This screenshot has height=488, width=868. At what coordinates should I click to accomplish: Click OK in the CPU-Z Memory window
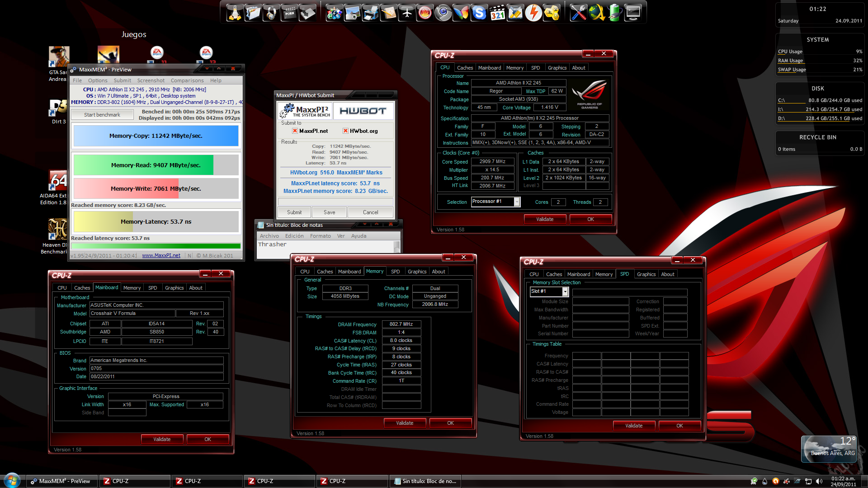450,423
